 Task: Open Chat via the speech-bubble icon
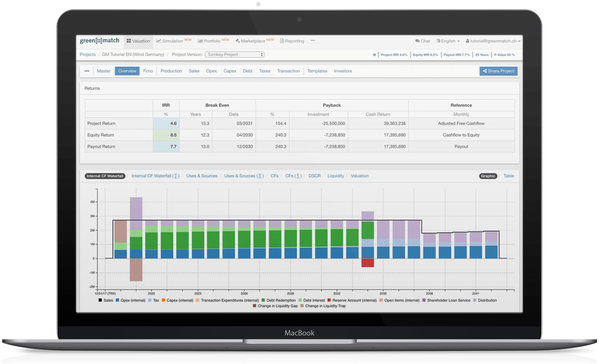tap(417, 41)
